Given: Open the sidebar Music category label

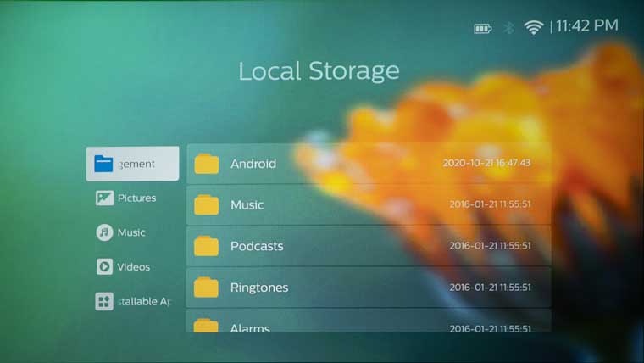Looking at the screenshot, I should 131,232.
